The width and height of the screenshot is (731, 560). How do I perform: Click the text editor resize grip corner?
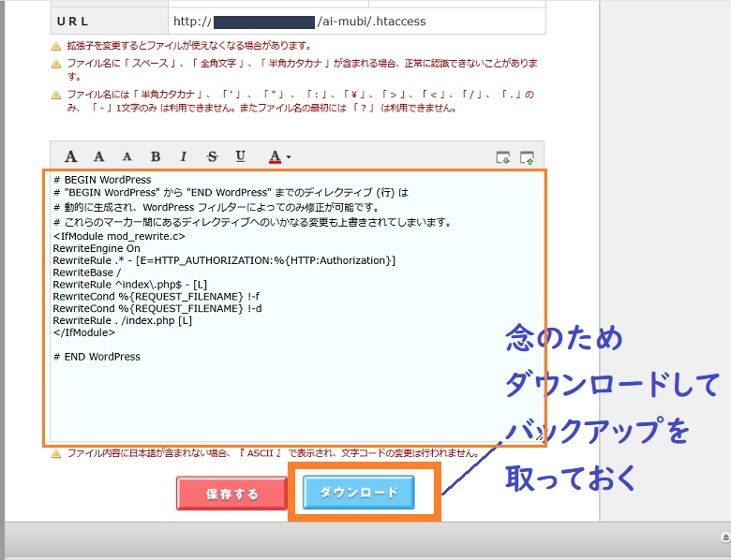(540, 437)
